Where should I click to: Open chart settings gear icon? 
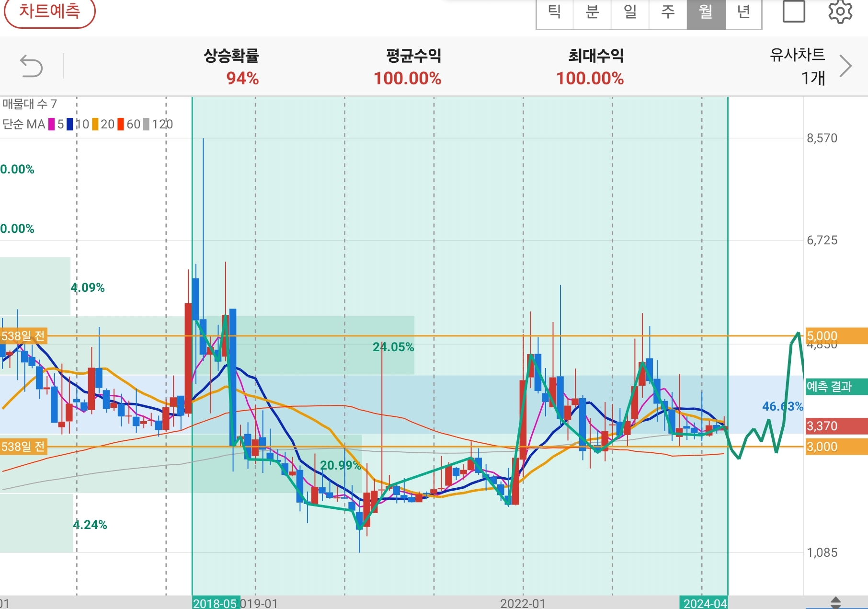[841, 11]
